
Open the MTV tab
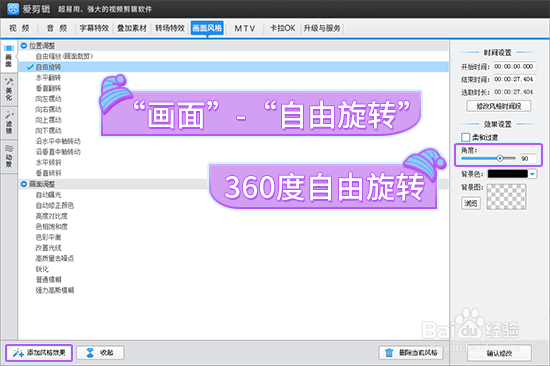click(245, 28)
